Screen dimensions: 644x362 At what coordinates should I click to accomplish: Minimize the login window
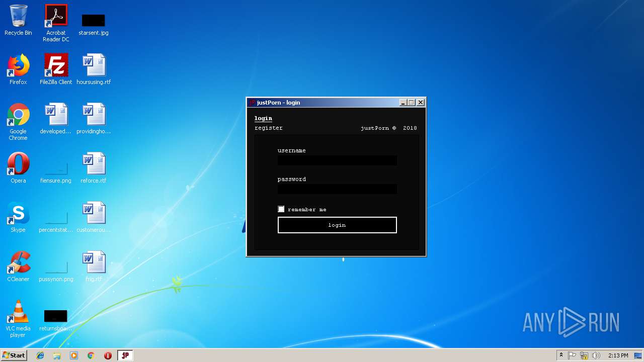click(x=403, y=103)
